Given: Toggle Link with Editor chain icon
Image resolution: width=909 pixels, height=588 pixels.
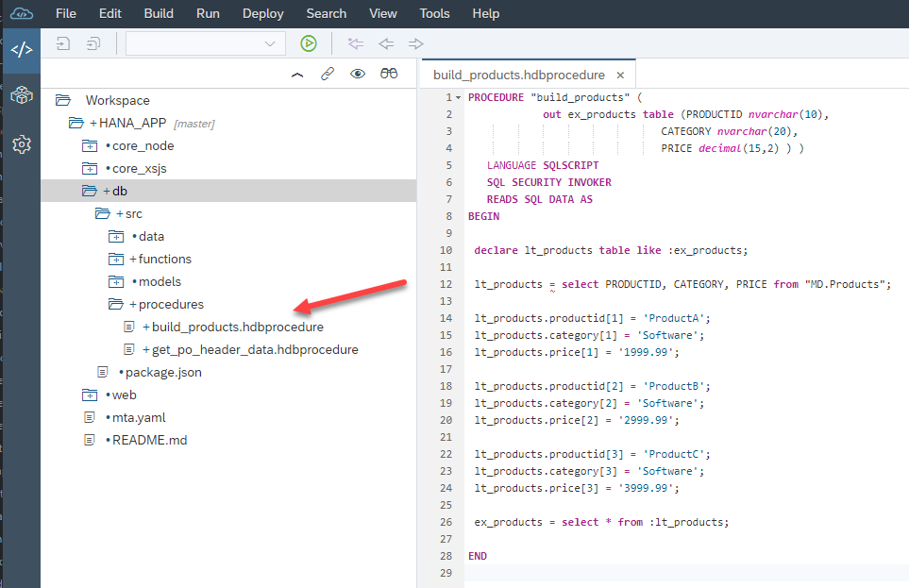Looking at the screenshot, I should pos(328,74).
